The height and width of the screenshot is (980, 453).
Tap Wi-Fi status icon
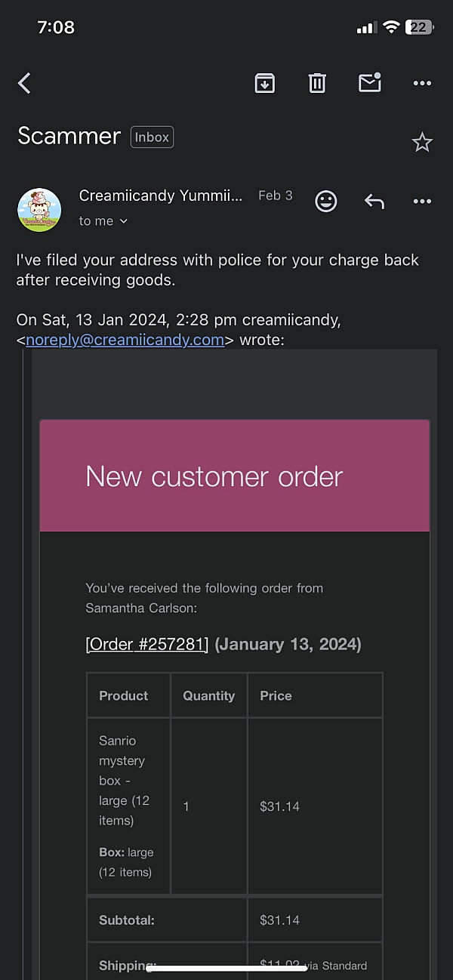tap(391, 27)
